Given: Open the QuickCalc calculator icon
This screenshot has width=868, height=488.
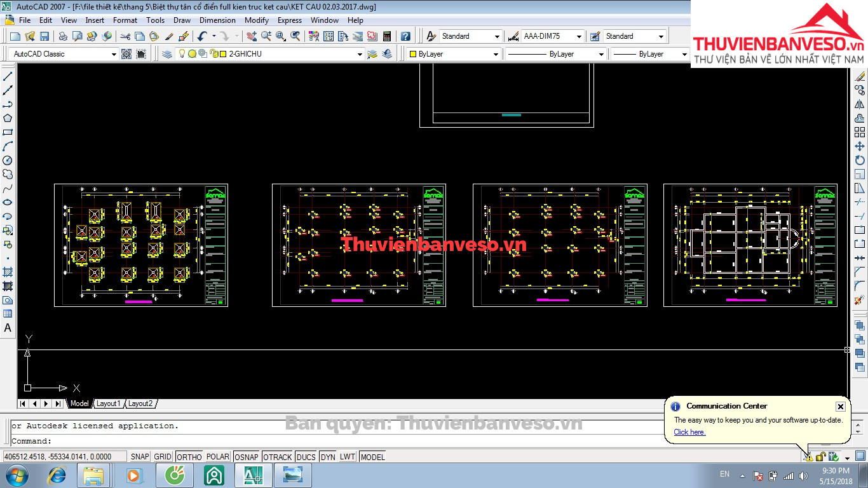Looking at the screenshot, I should coord(386,37).
